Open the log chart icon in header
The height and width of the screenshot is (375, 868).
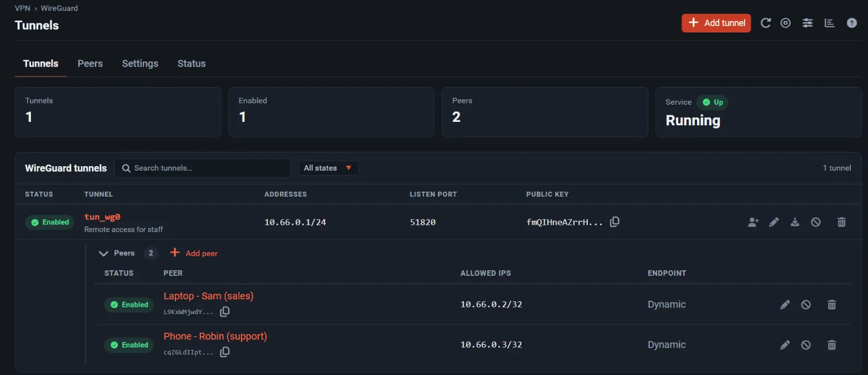(x=829, y=23)
